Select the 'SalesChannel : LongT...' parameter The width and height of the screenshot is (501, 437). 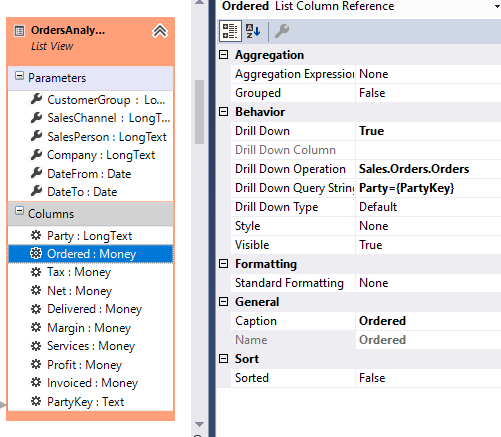click(91, 118)
